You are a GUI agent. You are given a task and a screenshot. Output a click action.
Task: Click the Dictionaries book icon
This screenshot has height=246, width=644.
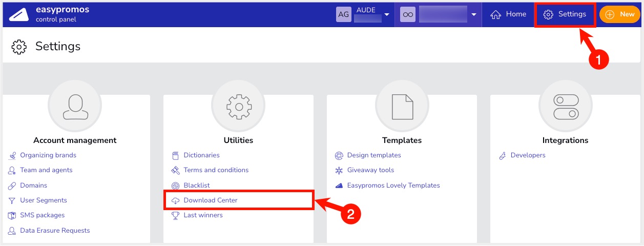[x=175, y=155]
